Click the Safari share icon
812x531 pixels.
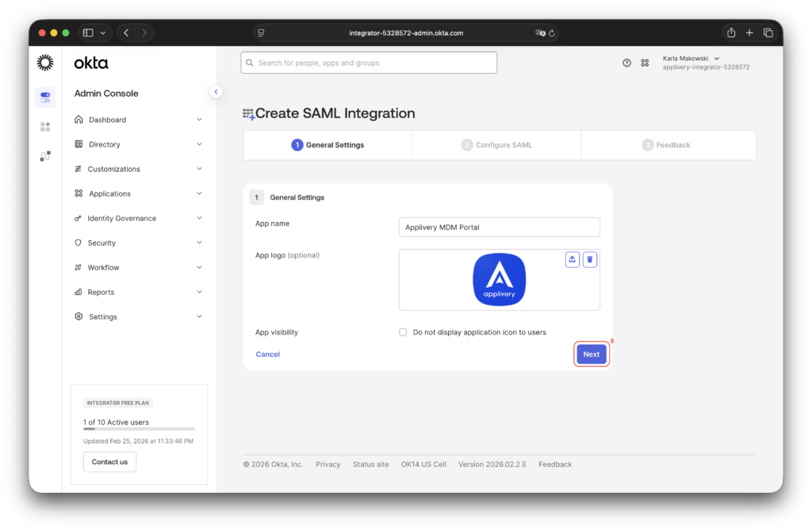coord(730,32)
